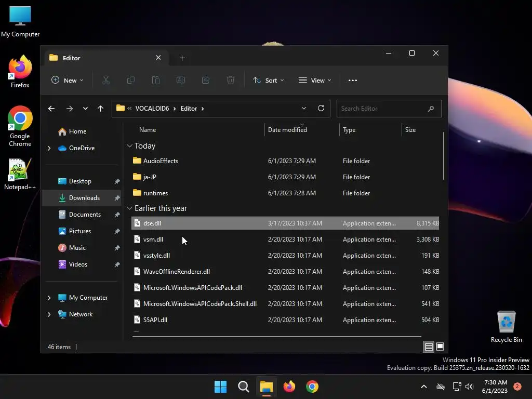Switch to large thumbnails view icon
532x399 pixels.
click(440, 347)
